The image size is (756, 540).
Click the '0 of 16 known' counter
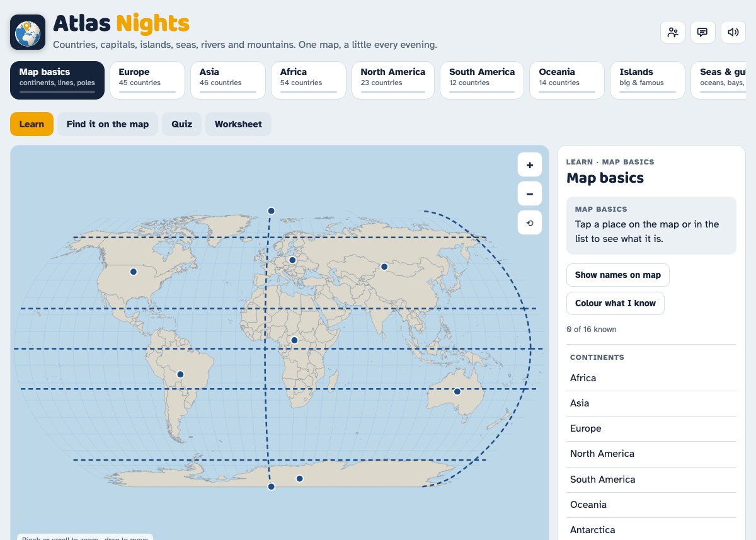pyautogui.click(x=592, y=330)
